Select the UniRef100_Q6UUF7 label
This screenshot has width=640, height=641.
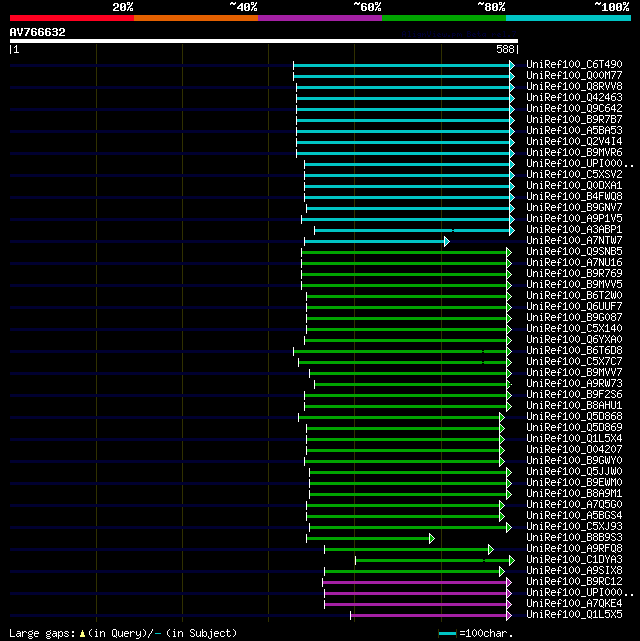[x=574, y=307]
